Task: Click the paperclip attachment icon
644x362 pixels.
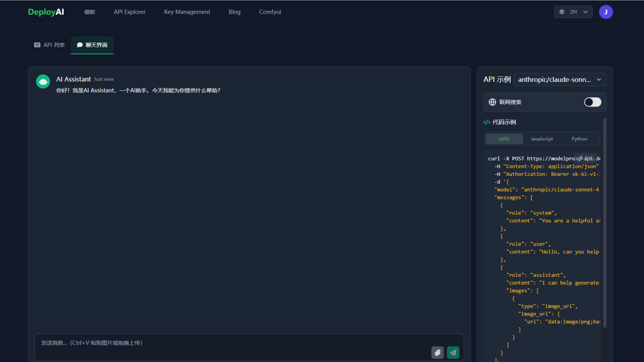Action: pyautogui.click(x=437, y=353)
